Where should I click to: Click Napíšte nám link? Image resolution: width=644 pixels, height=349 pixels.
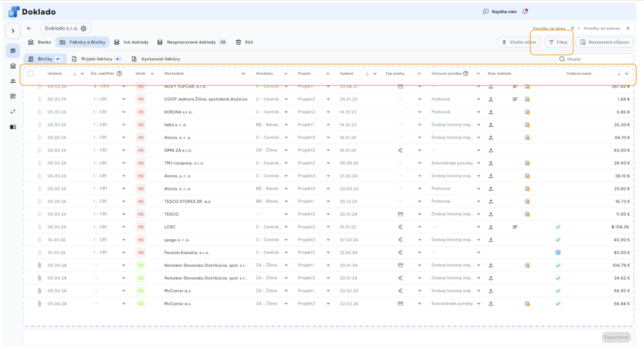pyautogui.click(x=504, y=12)
